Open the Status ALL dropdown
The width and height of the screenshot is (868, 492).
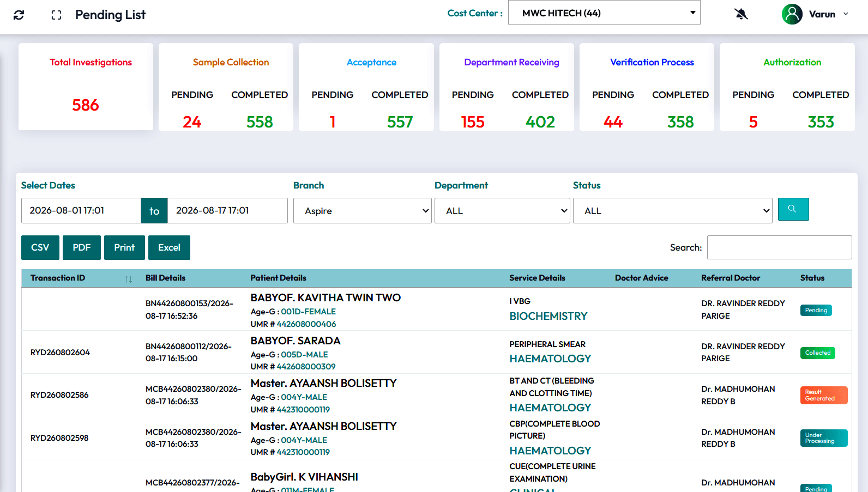[x=672, y=211]
